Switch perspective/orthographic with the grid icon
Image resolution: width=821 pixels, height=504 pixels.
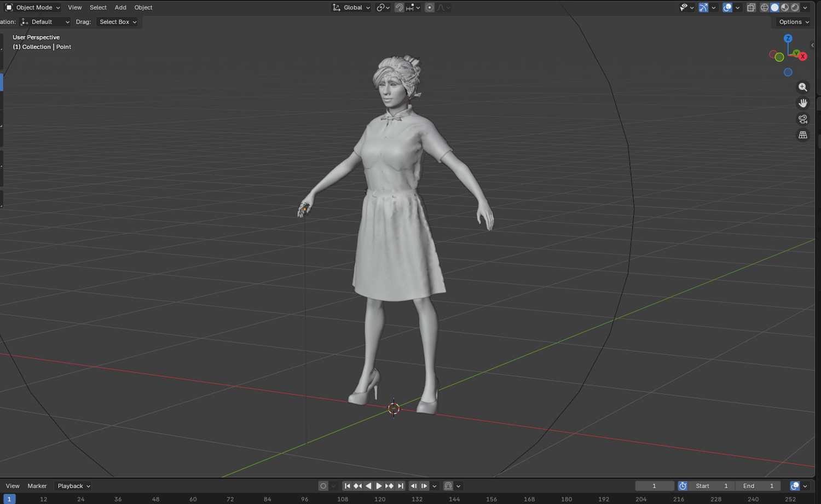(x=802, y=135)
